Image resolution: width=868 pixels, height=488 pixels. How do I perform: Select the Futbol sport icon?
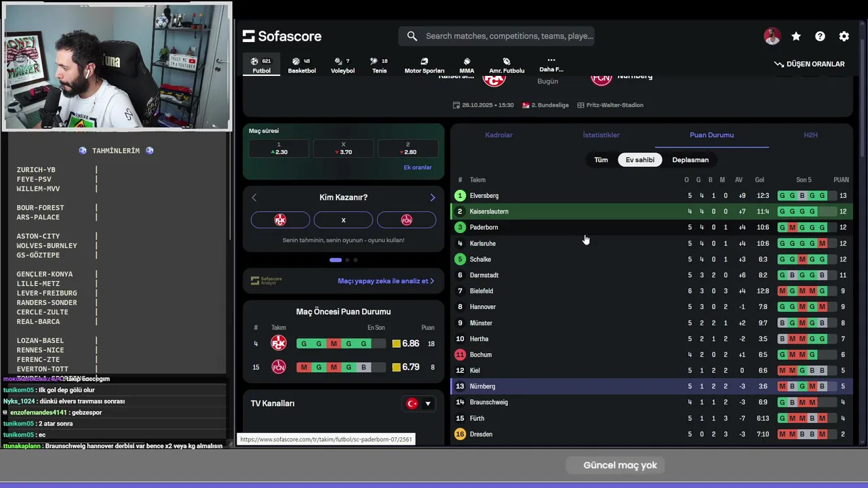(254, 61)
